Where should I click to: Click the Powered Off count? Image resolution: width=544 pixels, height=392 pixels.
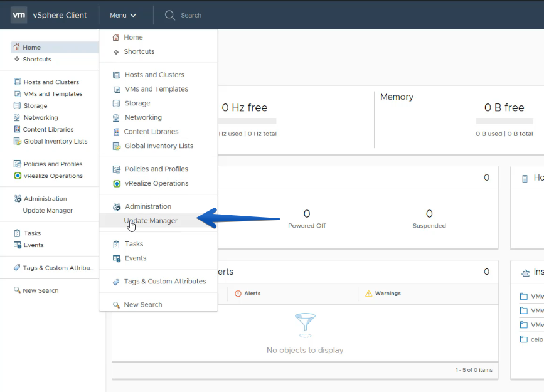[x=307, y=214]
